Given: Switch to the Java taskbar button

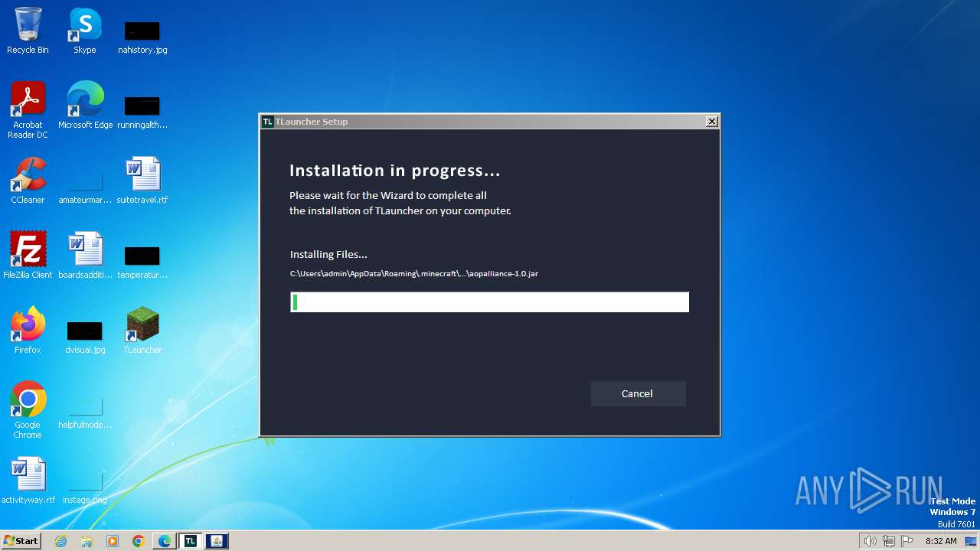Looking at the screenshot, I should pyautogui.click(x=216, y=541).
